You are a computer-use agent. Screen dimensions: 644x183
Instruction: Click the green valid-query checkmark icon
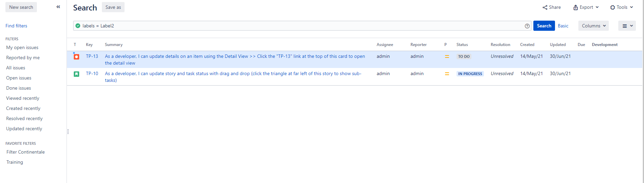pyautogui.click(x=78, y=26)
